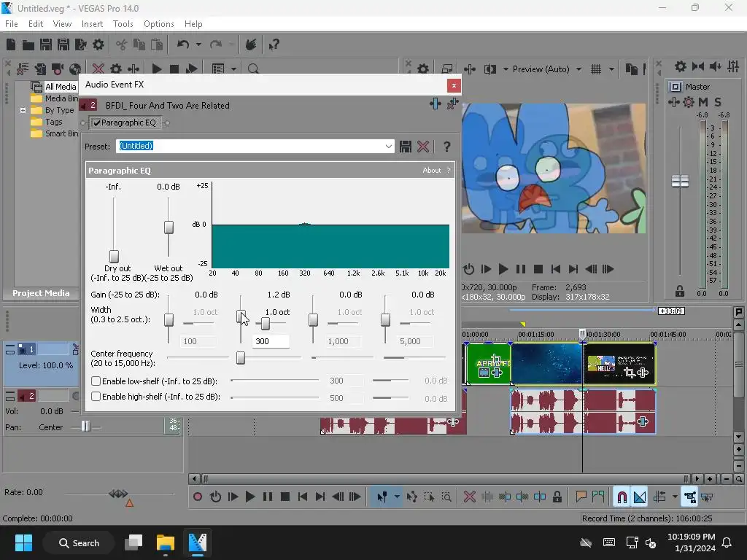Open Normal Edit tool dropdown arrow
The image size is (747, 560).
tap(397, 497)
